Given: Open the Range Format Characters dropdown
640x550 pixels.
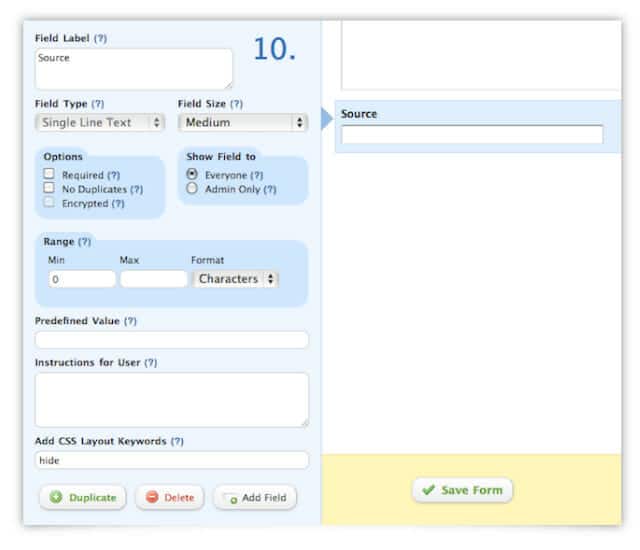Looking at the screenshot, I should tap(236, 279).
